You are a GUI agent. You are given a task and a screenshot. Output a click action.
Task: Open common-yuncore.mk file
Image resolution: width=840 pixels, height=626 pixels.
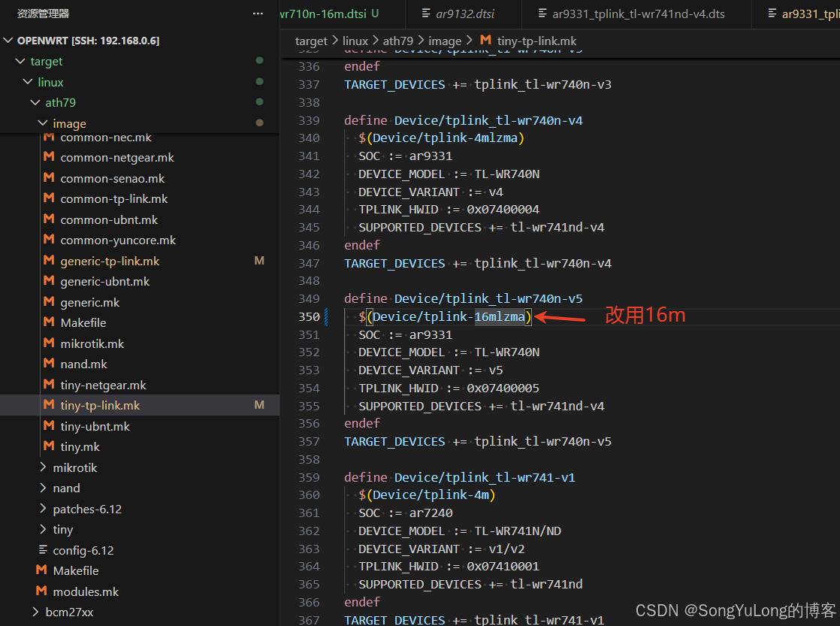click(118, 240)
